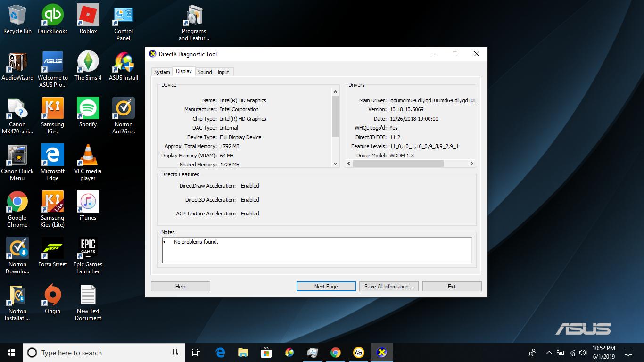Viewport: 644px width, 362px height.
Task: Launch the AudioWizard desktop shortcut
Action: [17, 66]
